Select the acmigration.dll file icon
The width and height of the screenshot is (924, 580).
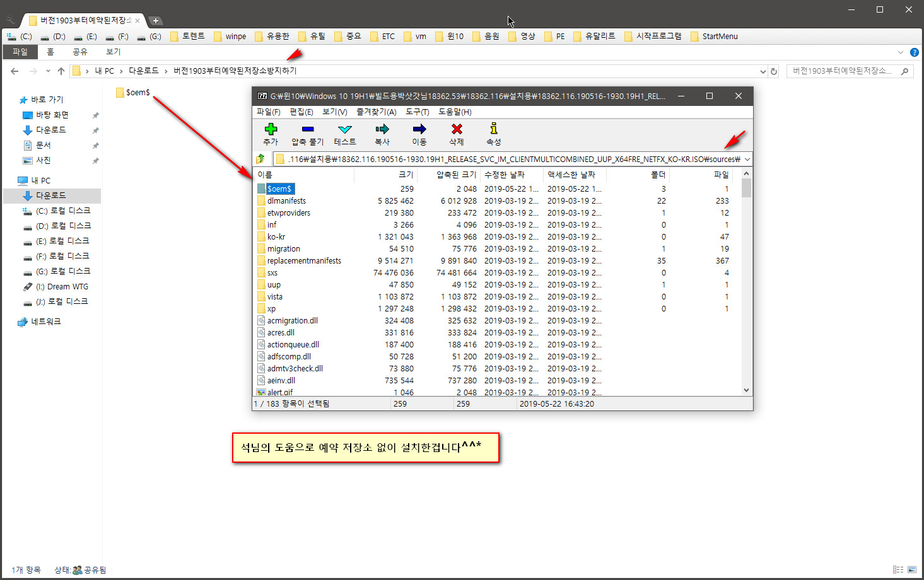(261, 320)
